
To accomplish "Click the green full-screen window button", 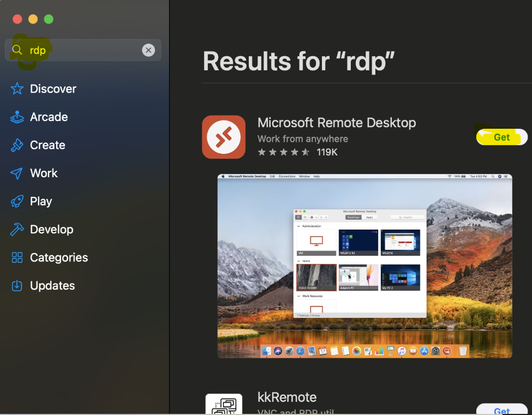I will (49, 19).
